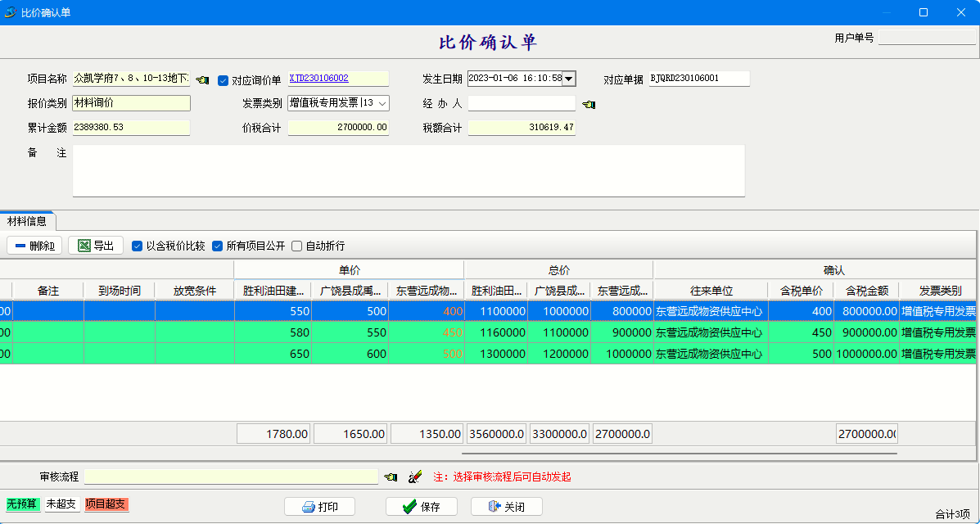This screenshot has width=980, height=524.
Task: Uncheck the 对应询价单 checkbox
Action: tap(223, 80)
